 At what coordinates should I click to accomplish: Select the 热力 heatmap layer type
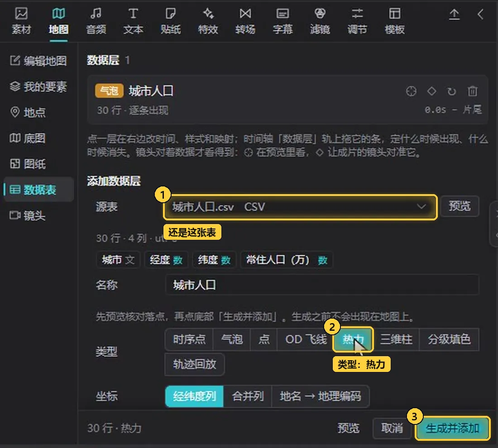click(x=353, y=339)
